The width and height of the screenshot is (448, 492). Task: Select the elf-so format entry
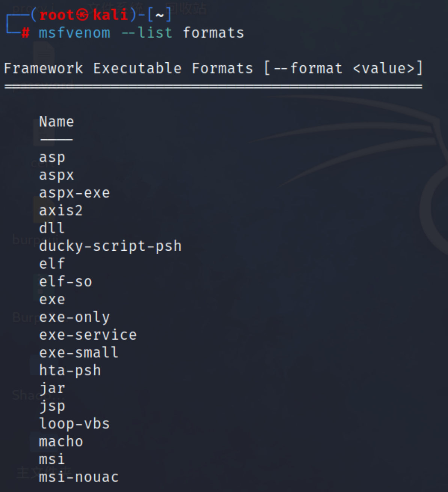point(66,281)
